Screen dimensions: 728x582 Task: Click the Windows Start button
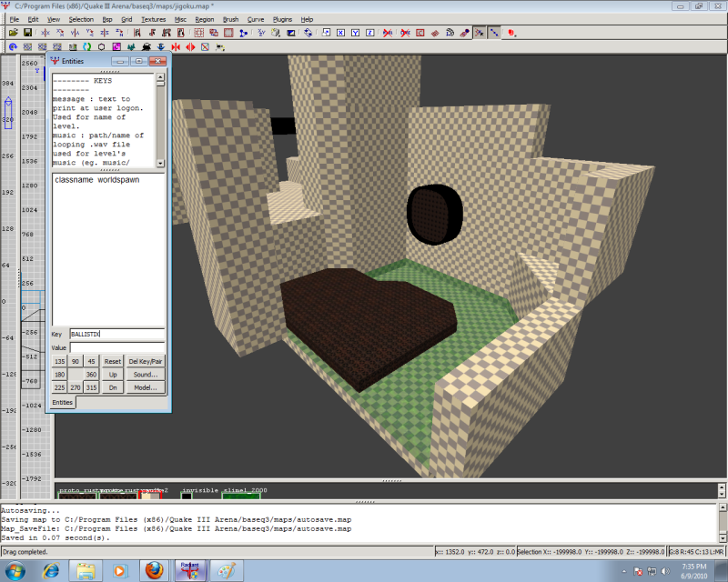(x=15, y=571)
